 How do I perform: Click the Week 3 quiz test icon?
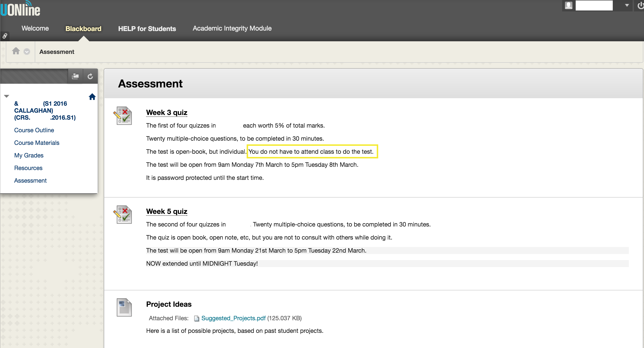click(x=123, y=116)
